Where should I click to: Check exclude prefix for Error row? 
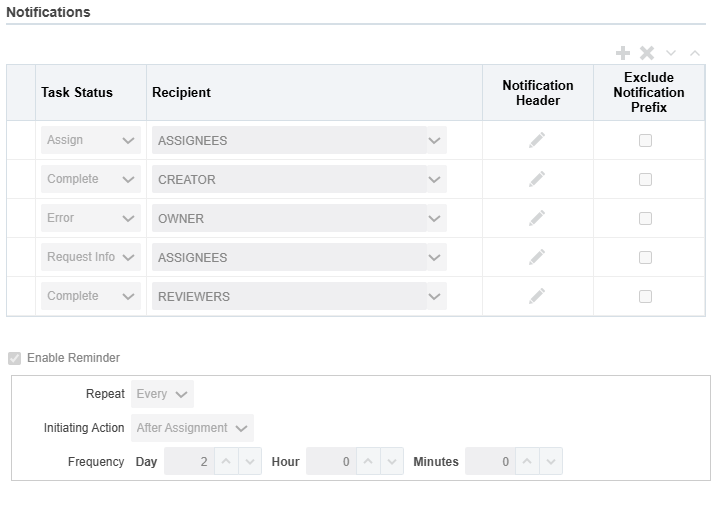[x=645, y=218]
